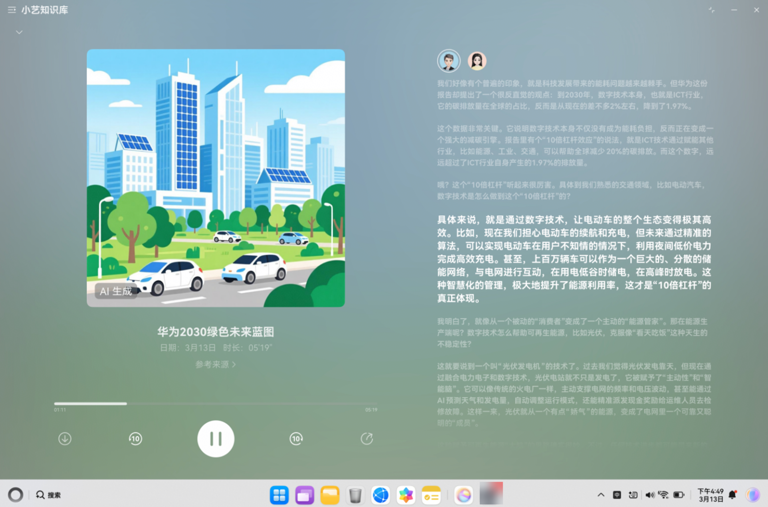
Task: Check the battery status icon
Action: click(x=679, y=495)
